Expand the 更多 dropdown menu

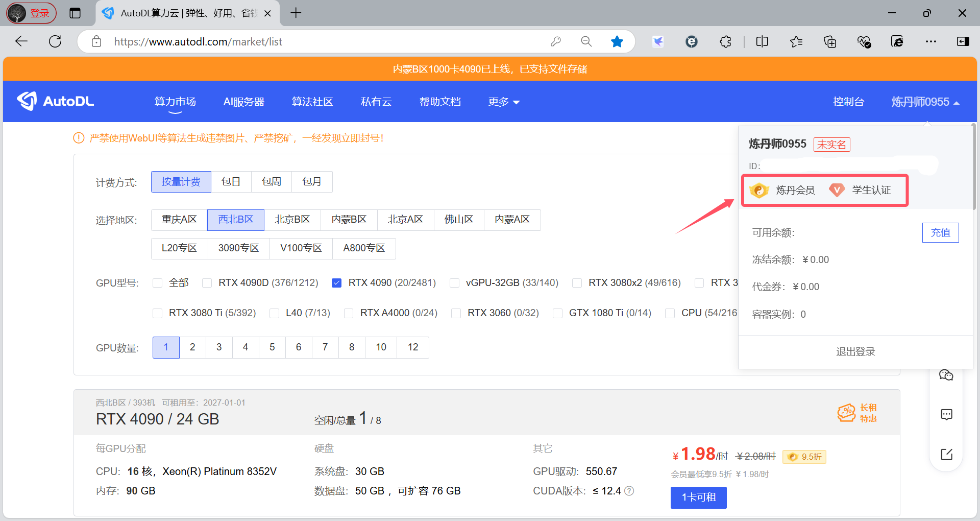coord(504,102)
